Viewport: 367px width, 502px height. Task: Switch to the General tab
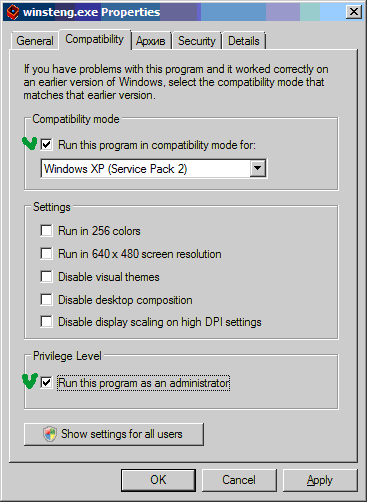pos(35,41)
